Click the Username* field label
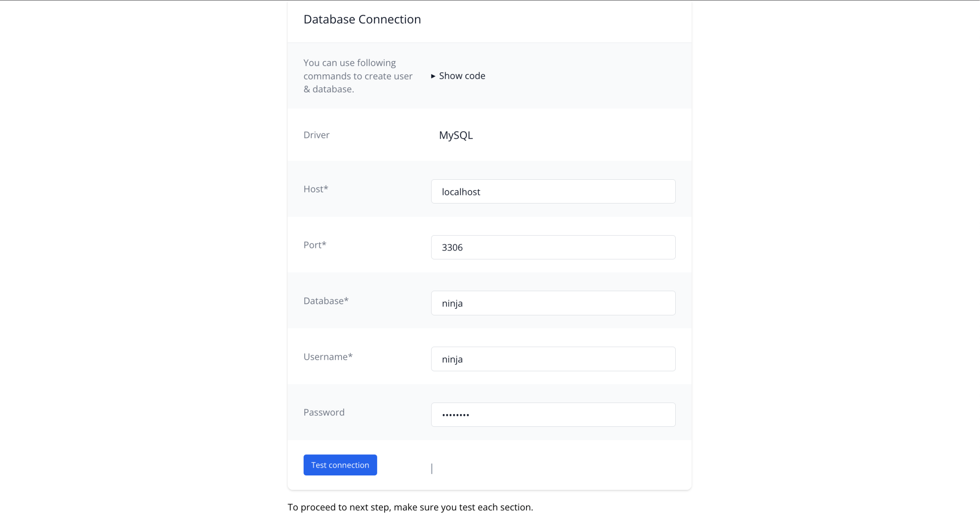This screenshot has height=531, width=980. pos(328,357)
